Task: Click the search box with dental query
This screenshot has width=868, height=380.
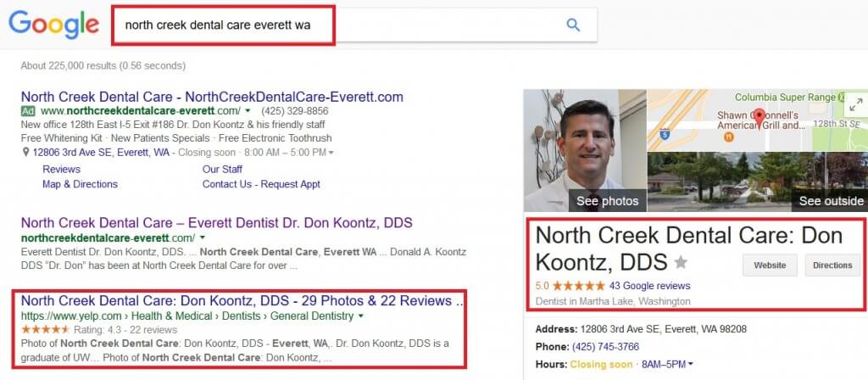Action: [354, 25]
